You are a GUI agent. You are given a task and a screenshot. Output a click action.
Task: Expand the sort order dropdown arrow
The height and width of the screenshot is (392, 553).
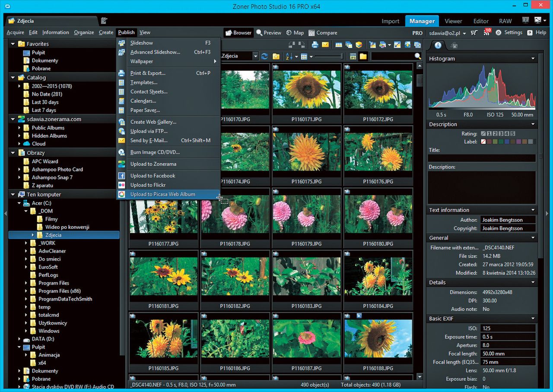tap(296, 57)
